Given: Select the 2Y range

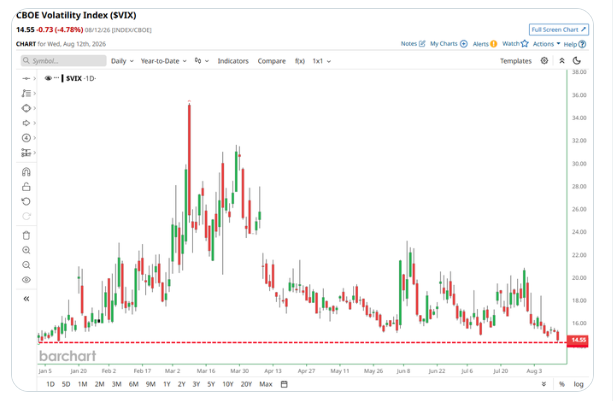Looking at the screenshot, I should [181, 384].
